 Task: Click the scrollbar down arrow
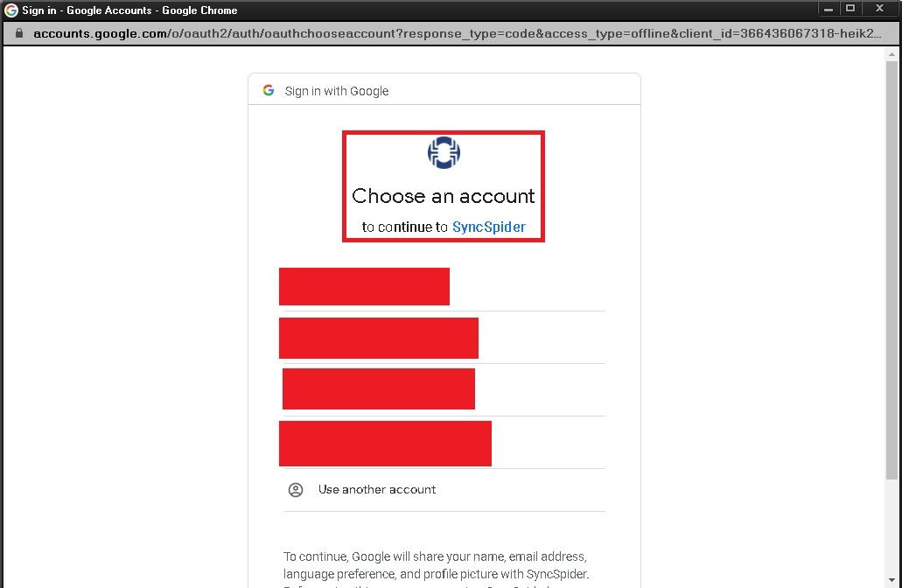coord(892,580)
